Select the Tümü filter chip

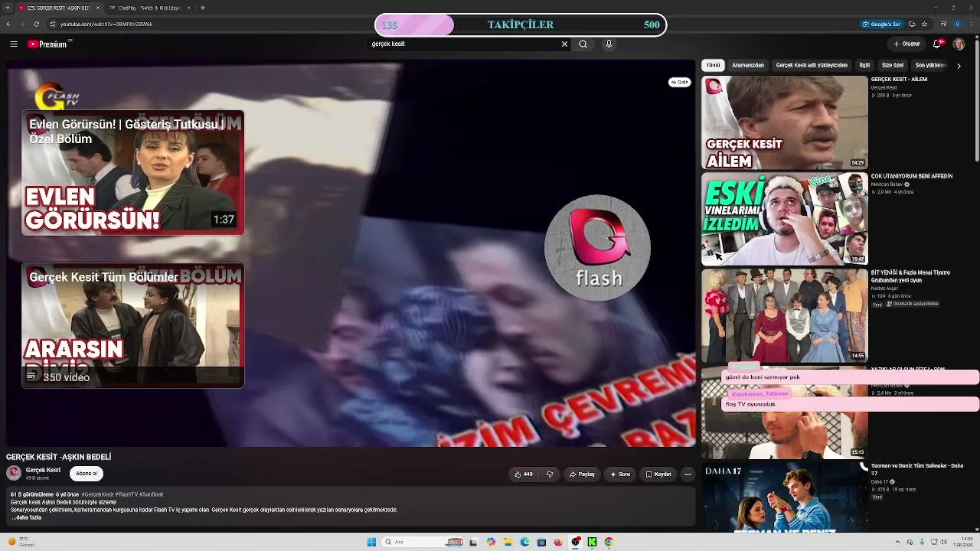(x=714, y=66)
